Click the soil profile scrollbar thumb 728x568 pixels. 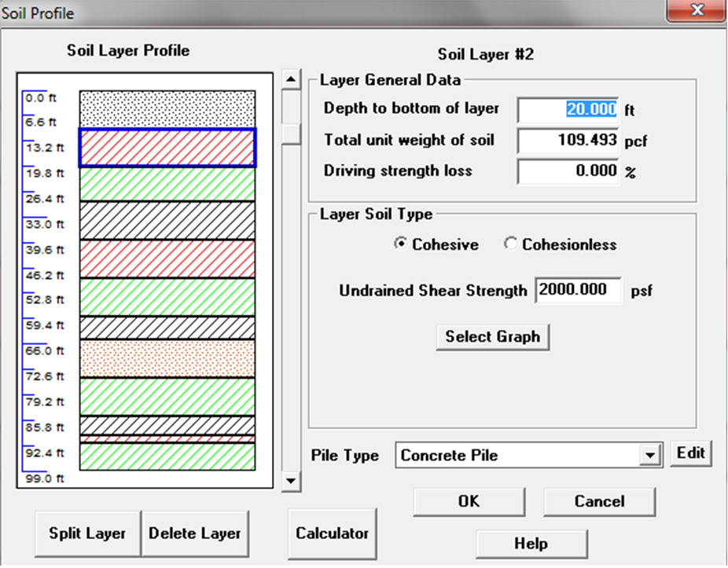pos(291,133)
